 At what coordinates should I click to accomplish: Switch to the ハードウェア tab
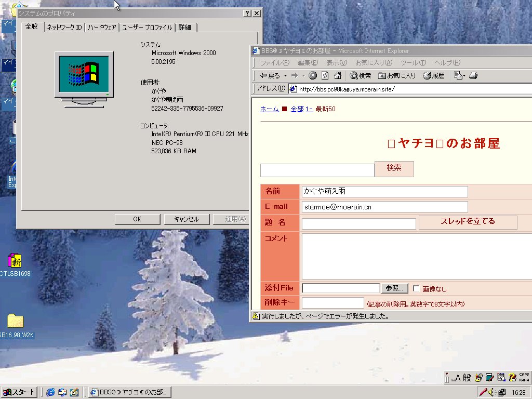102,28
